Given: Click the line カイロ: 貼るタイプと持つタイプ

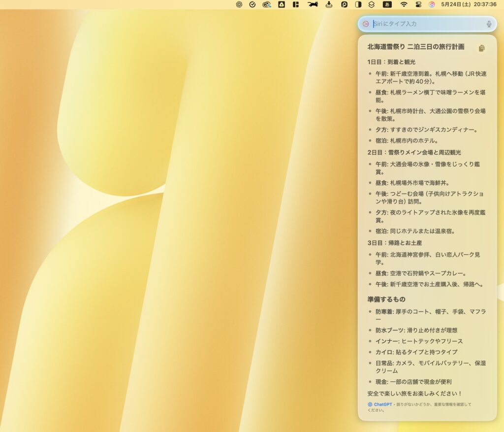Looking at the screenshot, I should (x=416, y=352).
